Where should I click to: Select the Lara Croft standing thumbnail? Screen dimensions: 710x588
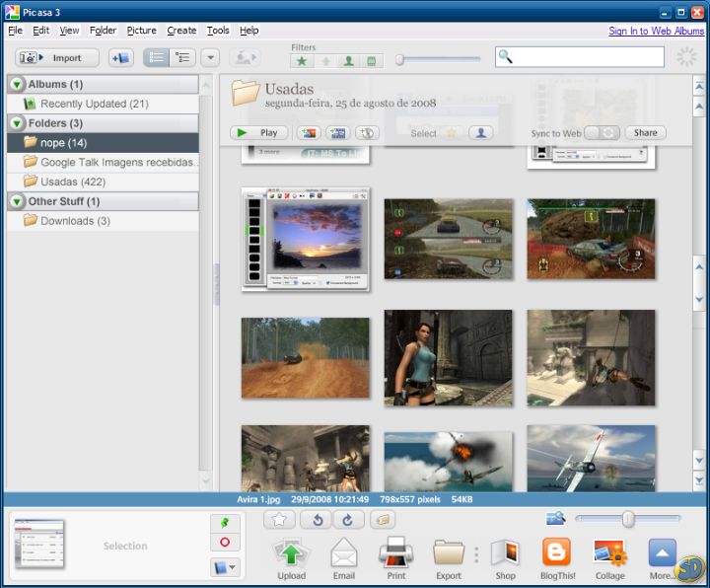tap(449, 357)
